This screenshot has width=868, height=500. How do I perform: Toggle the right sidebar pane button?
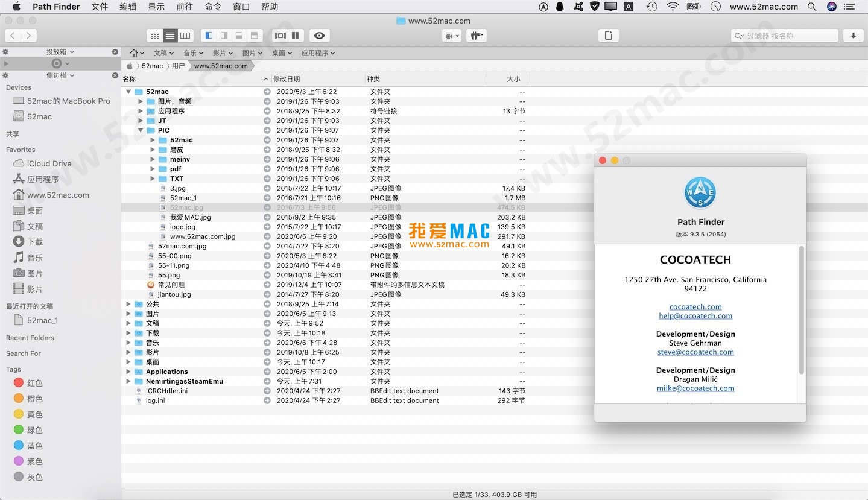224,36
